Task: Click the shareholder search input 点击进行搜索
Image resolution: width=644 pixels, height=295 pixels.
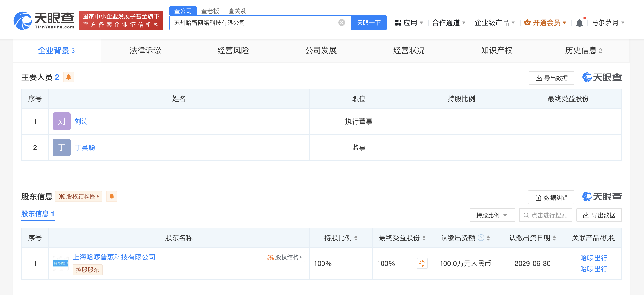Action: pos(545,215)
